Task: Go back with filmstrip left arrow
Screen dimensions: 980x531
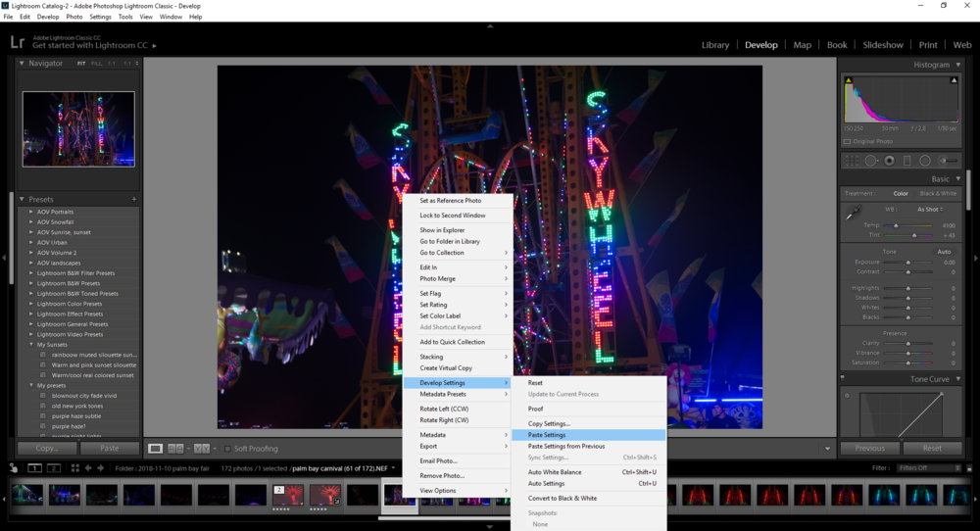Action: (x=88, y=468)
